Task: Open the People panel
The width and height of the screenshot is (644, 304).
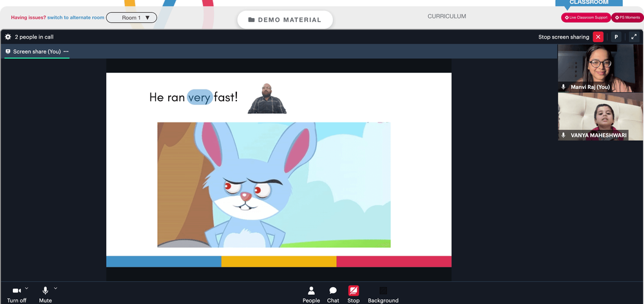Action: click(x=311, y=295)
